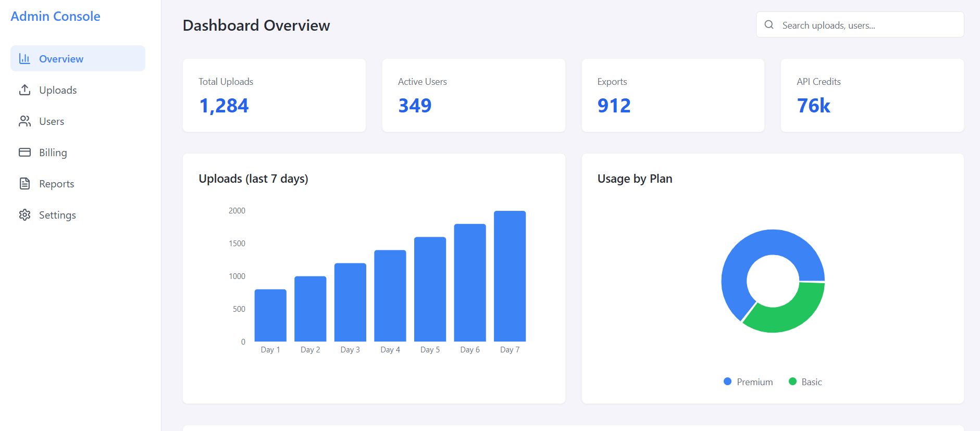Click the Reports document icon
The image size is (980, 431).
click(24, 184)
